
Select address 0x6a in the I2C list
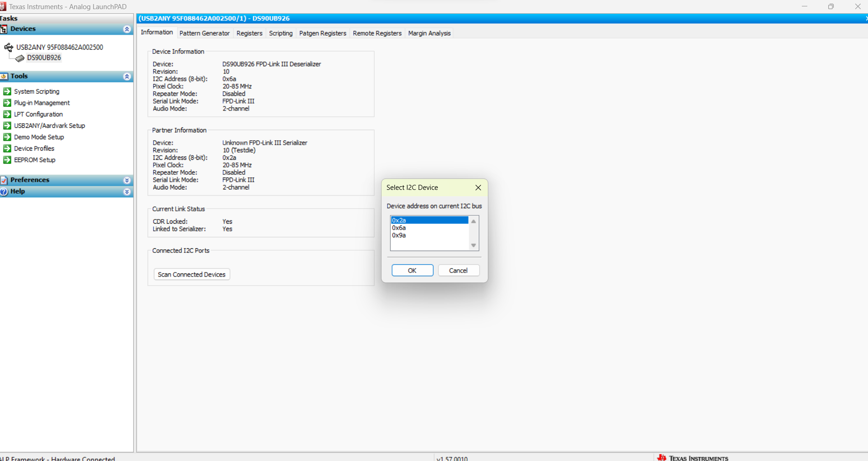[x=399, y=227]
